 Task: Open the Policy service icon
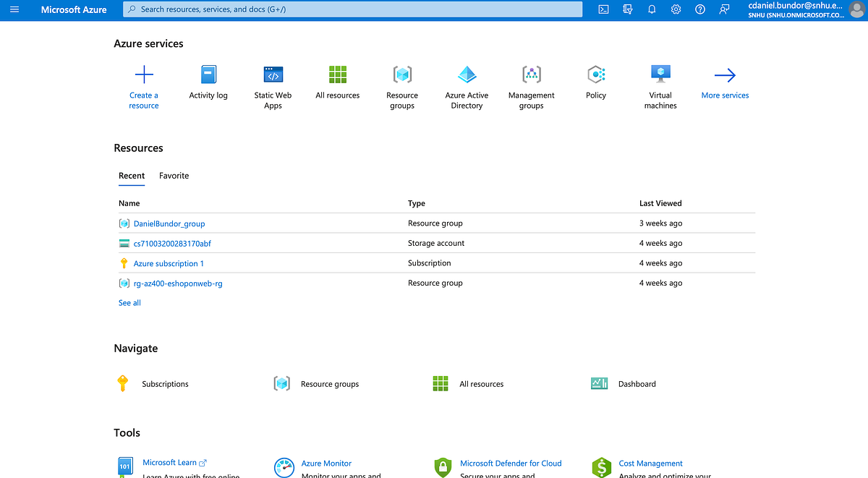click(595, 74)
